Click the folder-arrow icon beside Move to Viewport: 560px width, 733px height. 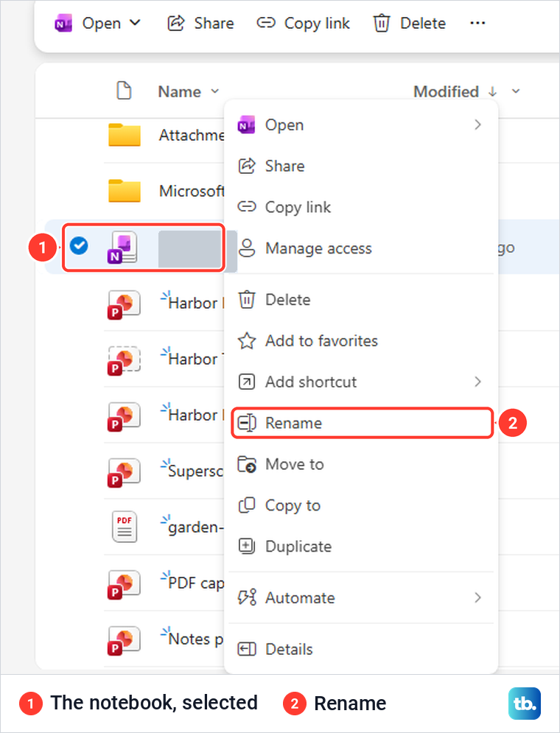tap(247, 464)
